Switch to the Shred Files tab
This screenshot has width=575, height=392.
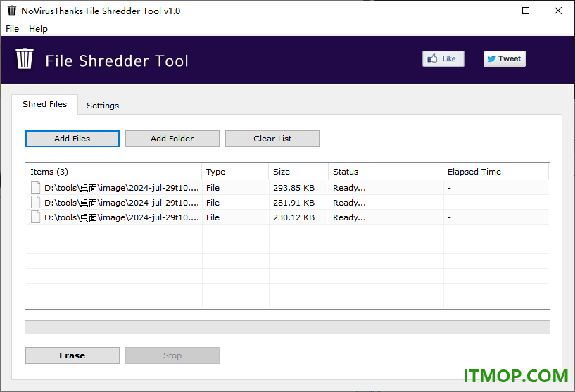point(45,104)
